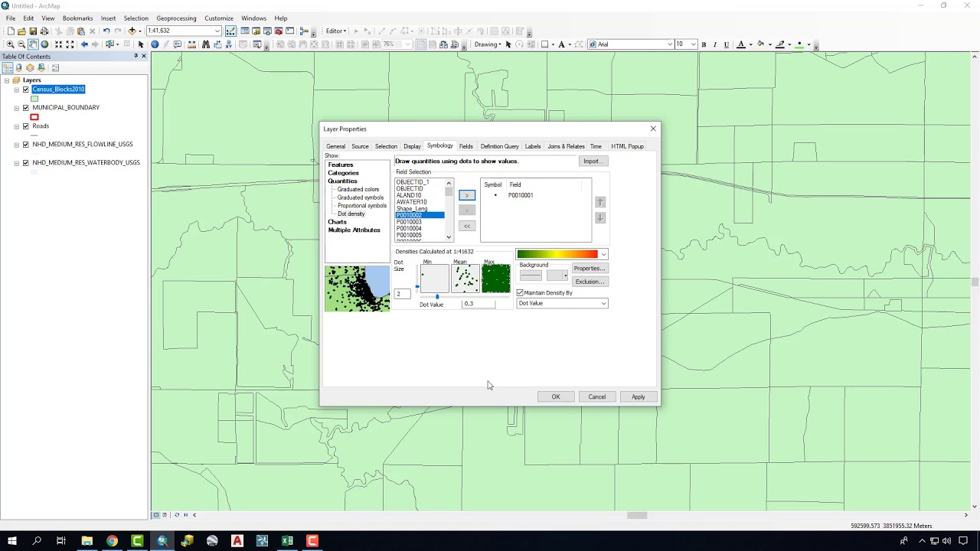980x551 pixels.
Task: Open the Geoprocessing menu
Action: (x=176, y=18)
